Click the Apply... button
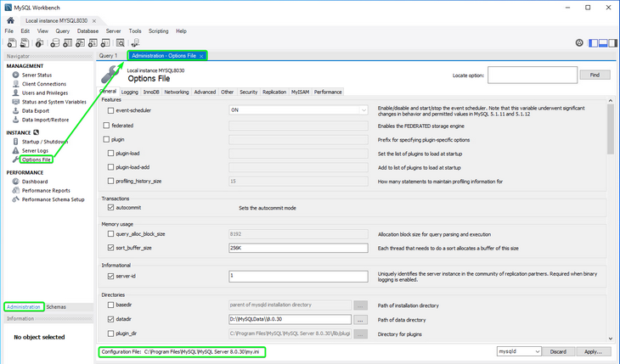This screenshot has height=364, width=620. tap(593, 352)
